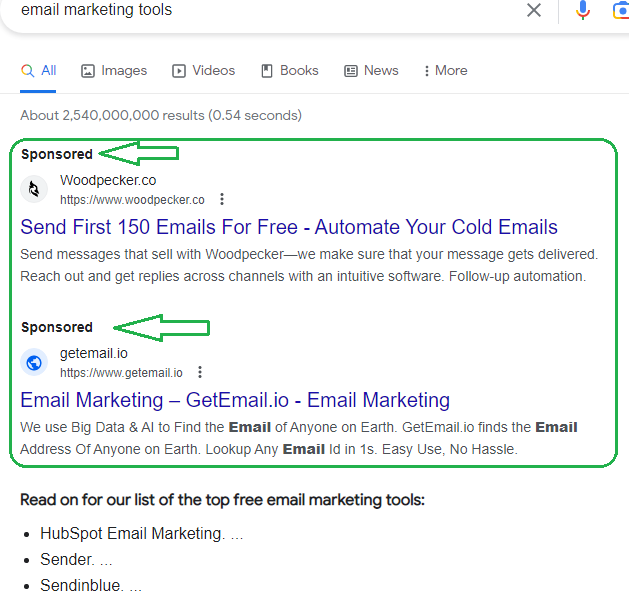This screenshot has height=604, width=629.
Task: Open the three-dot menu next to getemail.io URL
Action: point(200,373)
